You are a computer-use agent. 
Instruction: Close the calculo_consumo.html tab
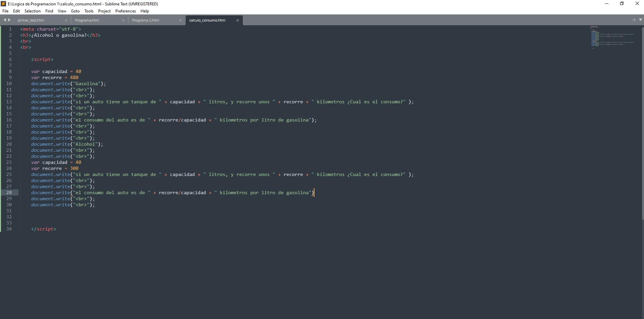[x=237, y=20]
